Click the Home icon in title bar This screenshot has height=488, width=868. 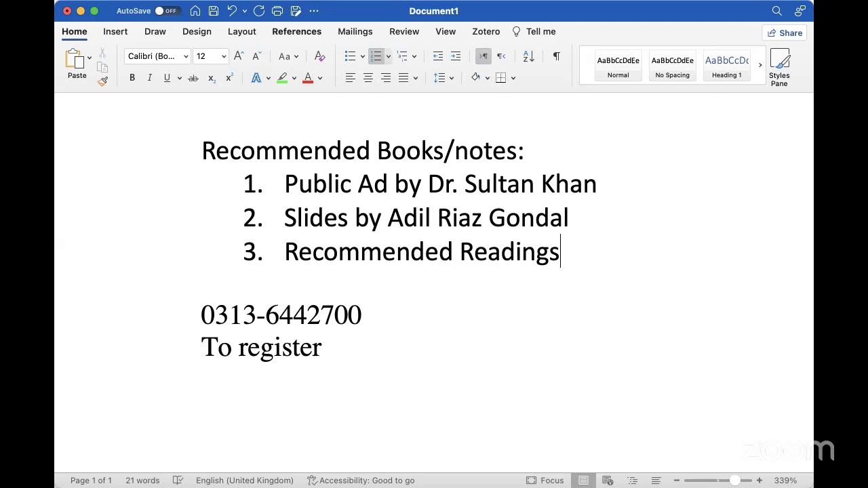(x=195, y=11)
